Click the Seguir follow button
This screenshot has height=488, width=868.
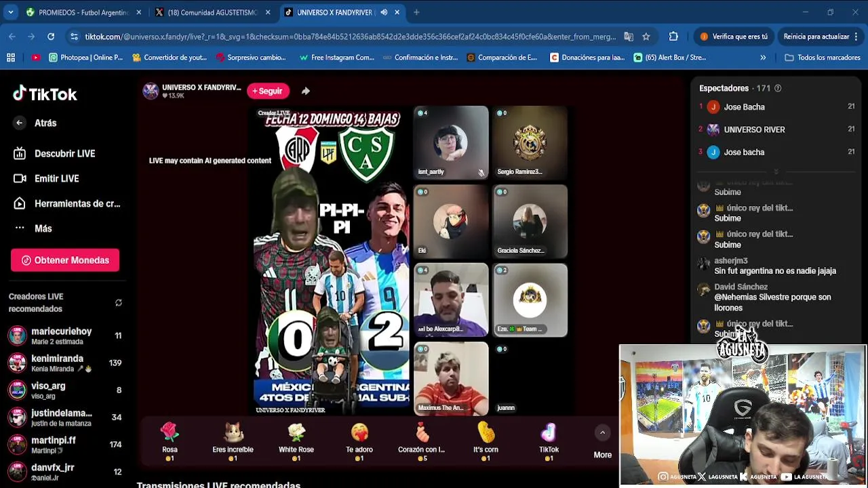[268, 91]
